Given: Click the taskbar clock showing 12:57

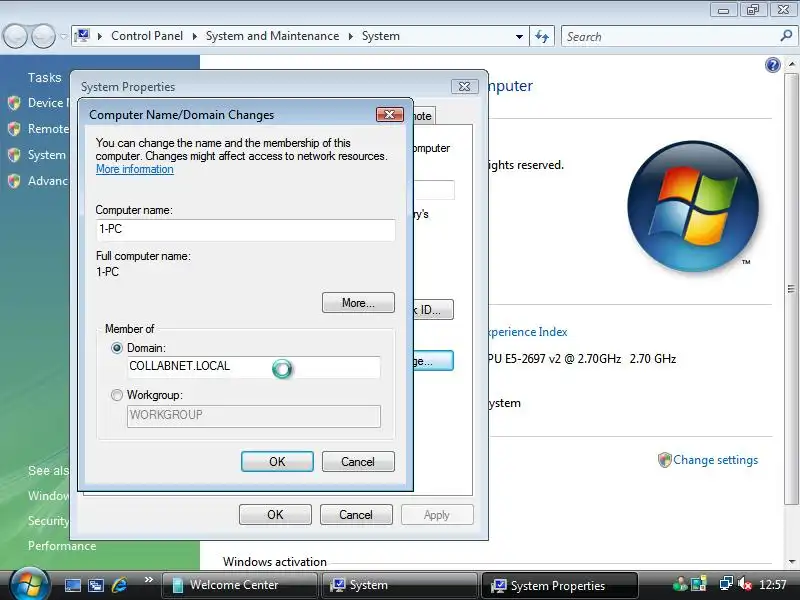Looking at the screenshot, I should click(773, 585).
